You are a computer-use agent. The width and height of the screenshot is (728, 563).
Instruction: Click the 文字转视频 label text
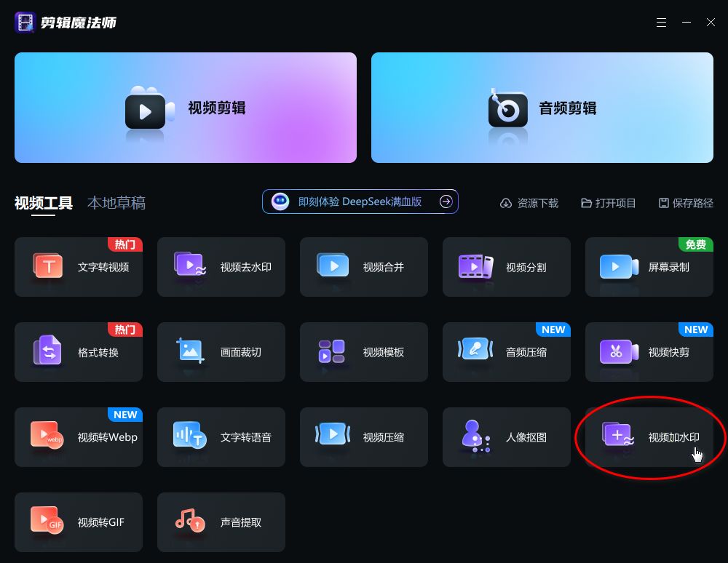[103, 267]
